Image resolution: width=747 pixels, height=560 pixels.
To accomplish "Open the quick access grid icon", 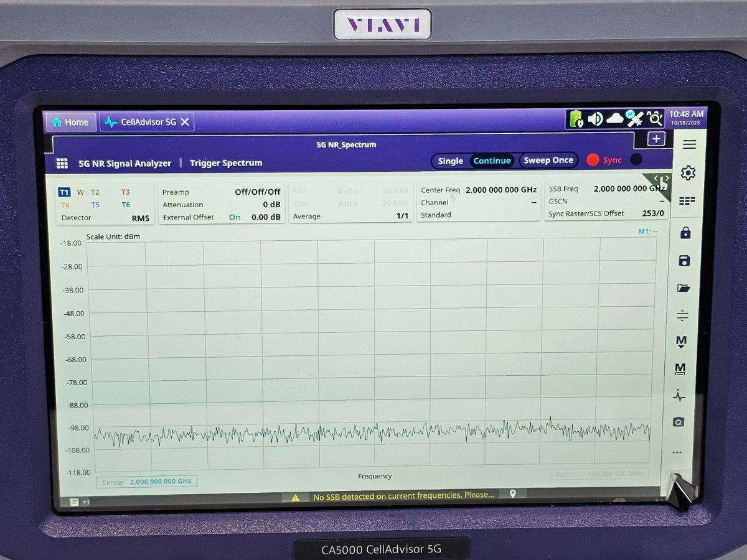I will pyautogui.click(x=687, y=201).
